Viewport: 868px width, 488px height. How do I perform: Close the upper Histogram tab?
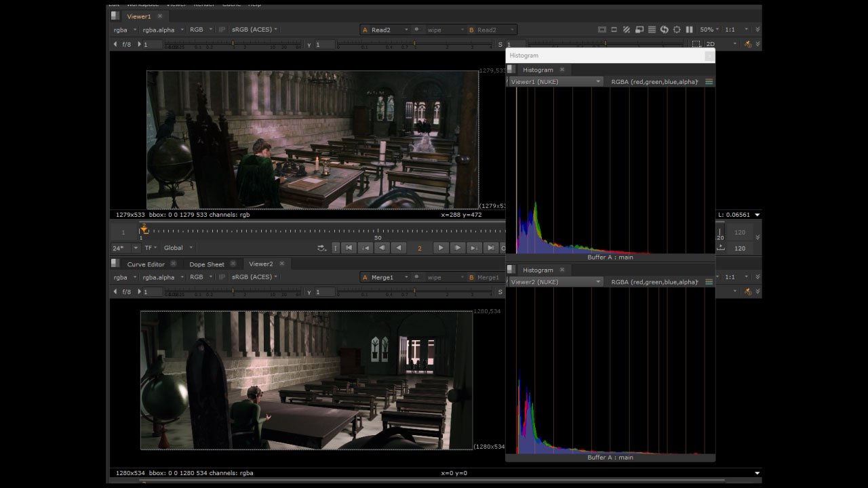click(562, 70)
